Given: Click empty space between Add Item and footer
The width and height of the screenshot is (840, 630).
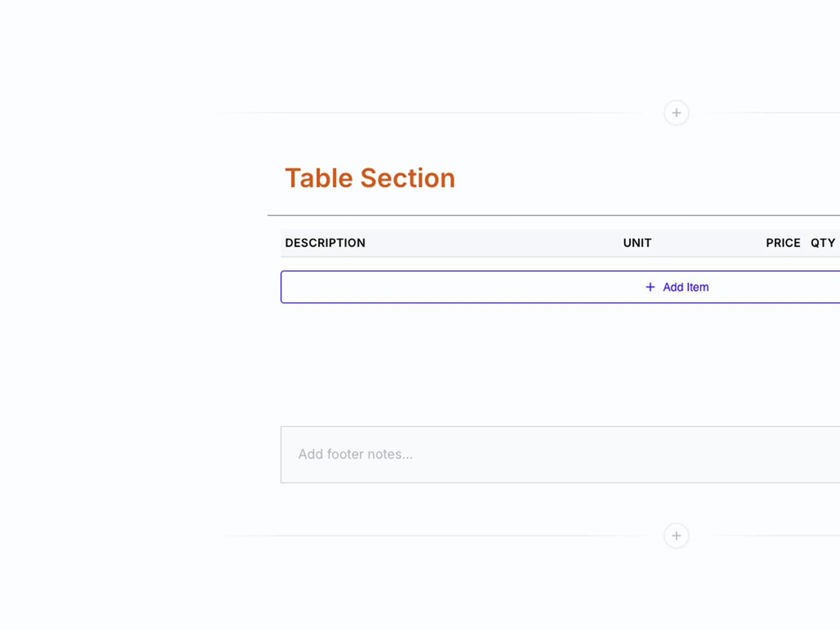Looking at the screenshot, I should [x=525, y=365].
